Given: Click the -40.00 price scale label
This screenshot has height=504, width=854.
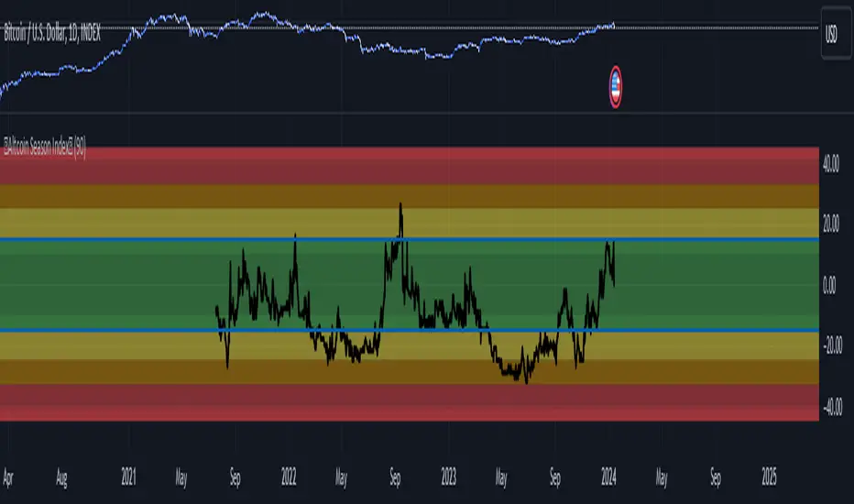Looking at the screenshot, I should (x=832, y=407).
